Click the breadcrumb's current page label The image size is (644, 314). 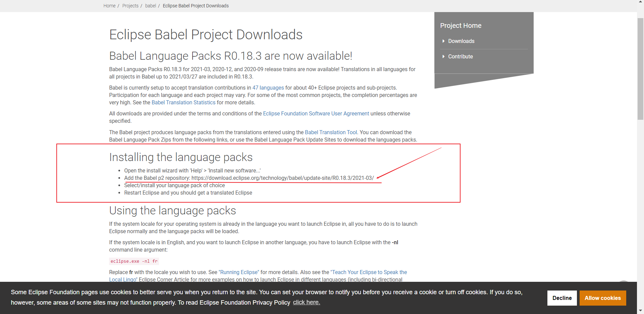coord(196,6)
